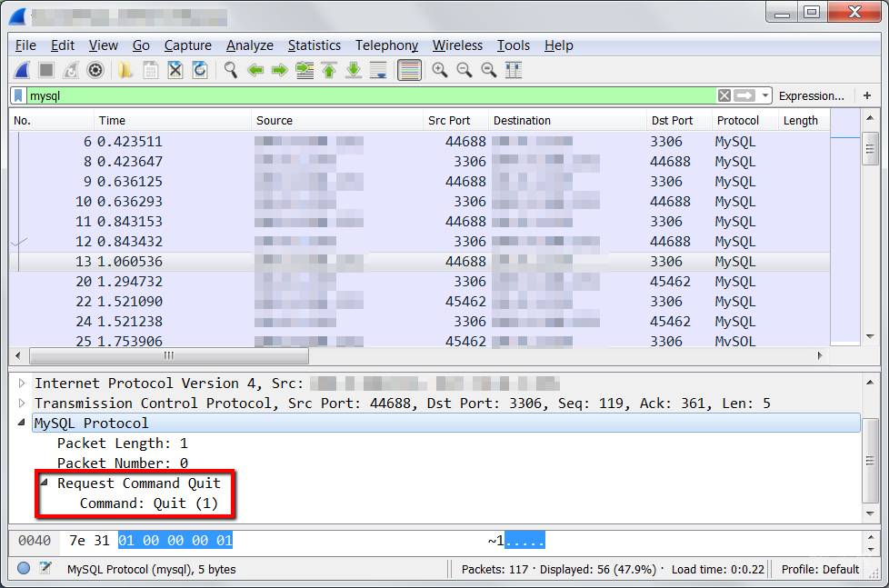The width and height of the screenshot is (889, 588).
Task: Click packet list horizontal scrollbar thumb
Action: click(169, 355)
